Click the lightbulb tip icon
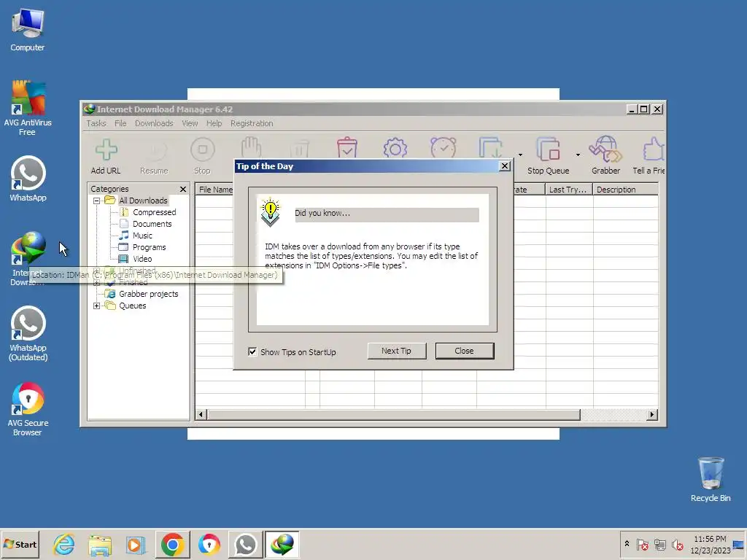747x560 pixels. click(x=270, y=212)
